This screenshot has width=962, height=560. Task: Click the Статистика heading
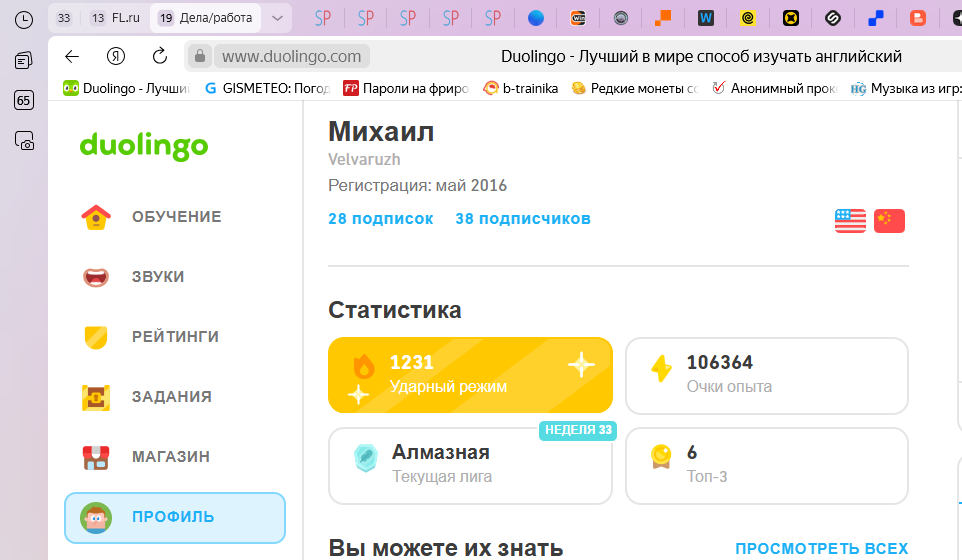[394, 310]
